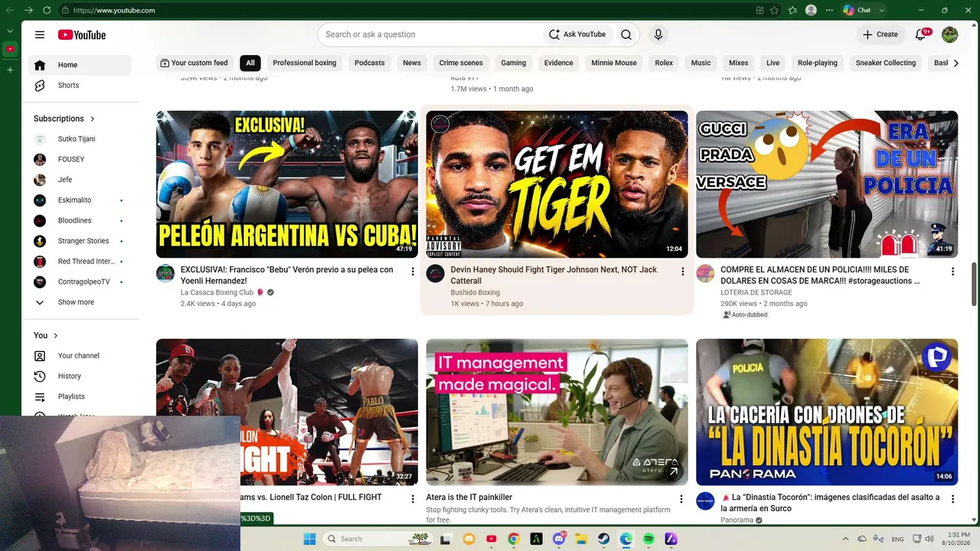
Task: Open the Stranger Stories subscription
Action: pos(80,241)
